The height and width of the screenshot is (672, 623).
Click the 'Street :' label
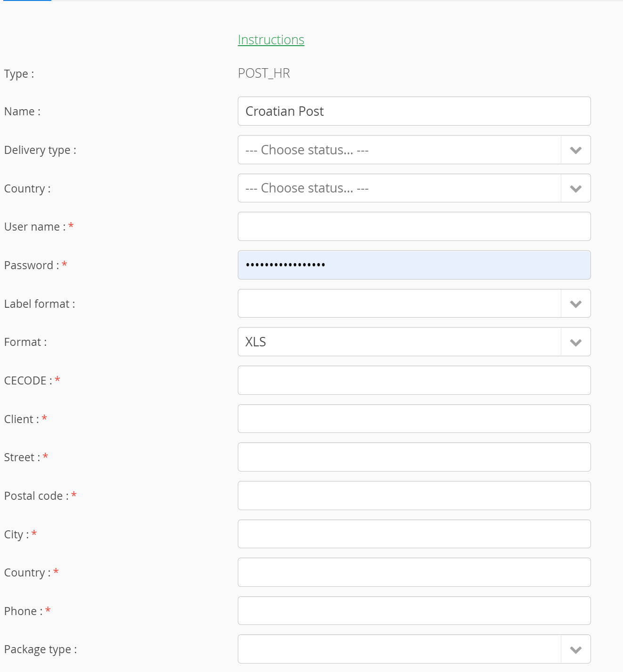pyautogui.click(x=22, y=457)
